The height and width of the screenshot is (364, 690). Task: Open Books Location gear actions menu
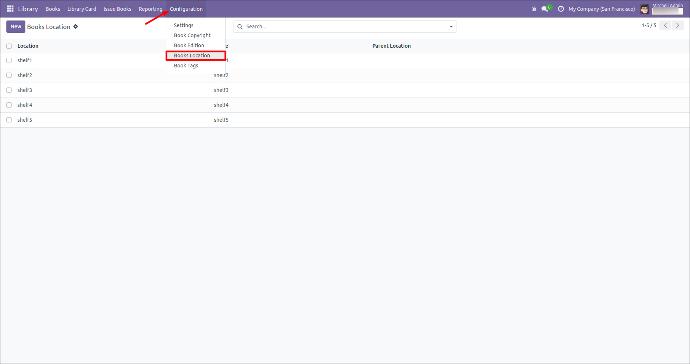pyautogui.click(x=76, y=27)
